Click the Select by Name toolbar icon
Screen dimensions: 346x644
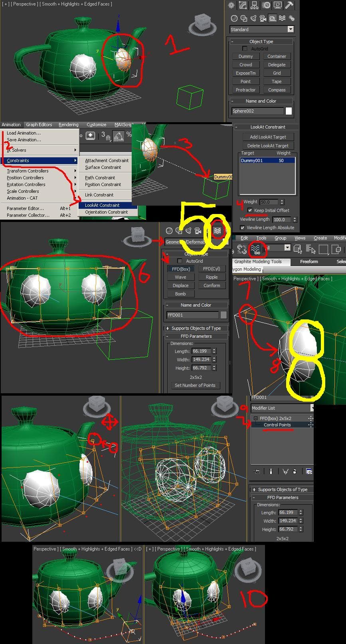(310, 249)
